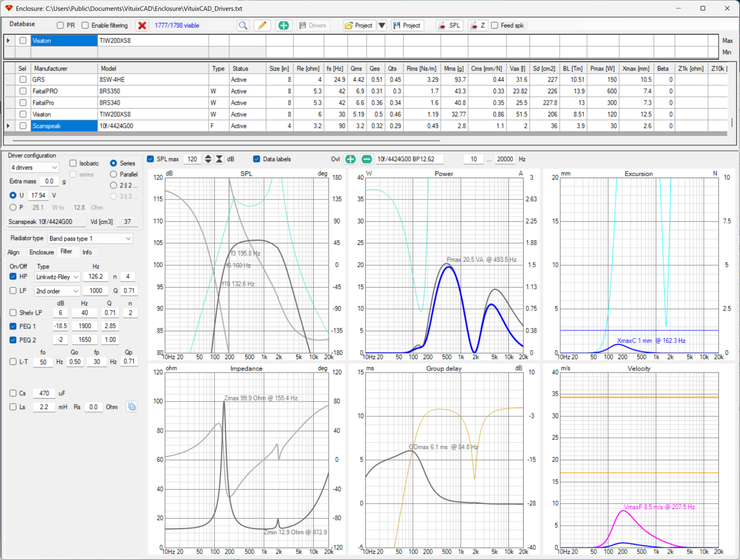Select the Series radio button
The width and height of the screenshot is (740, 560).
point(113,163)
